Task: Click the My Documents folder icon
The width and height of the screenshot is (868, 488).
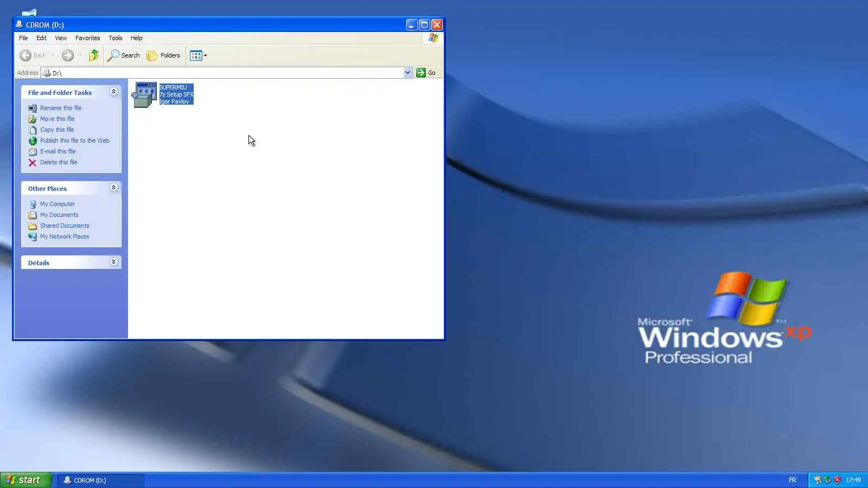Action: click(x=33, y=215)
